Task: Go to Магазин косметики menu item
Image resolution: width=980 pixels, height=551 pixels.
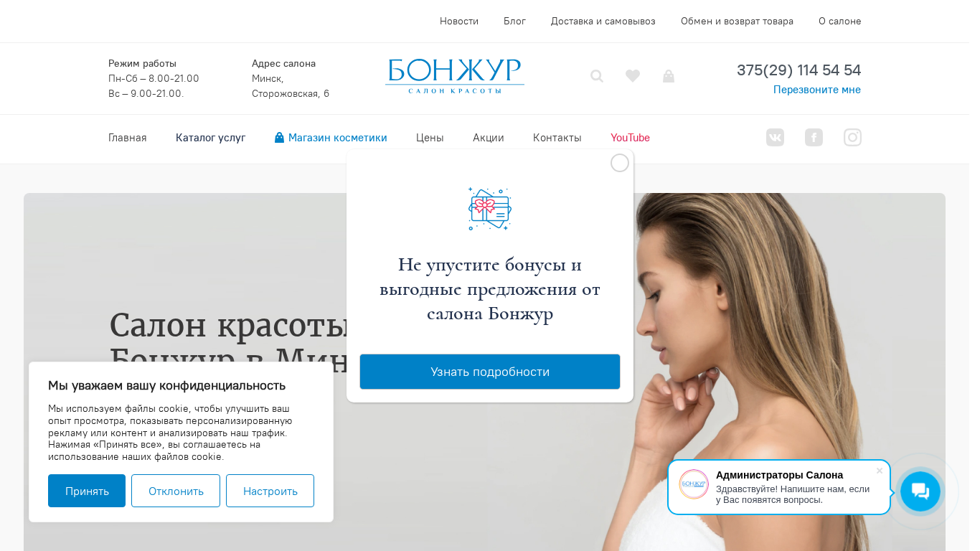Action: click(x=331, y=138)
